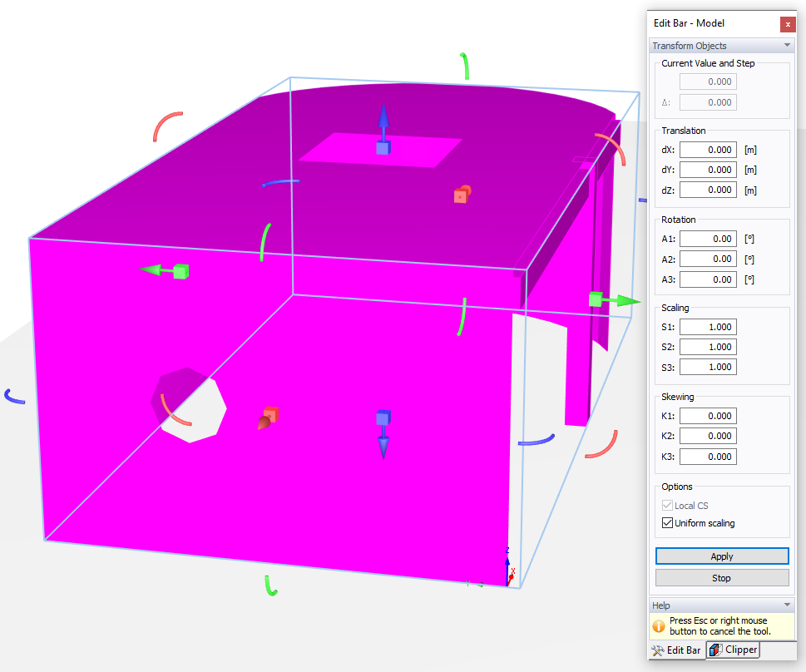
Task: Click the dY translation input field
Action: (x=708, y=170)
